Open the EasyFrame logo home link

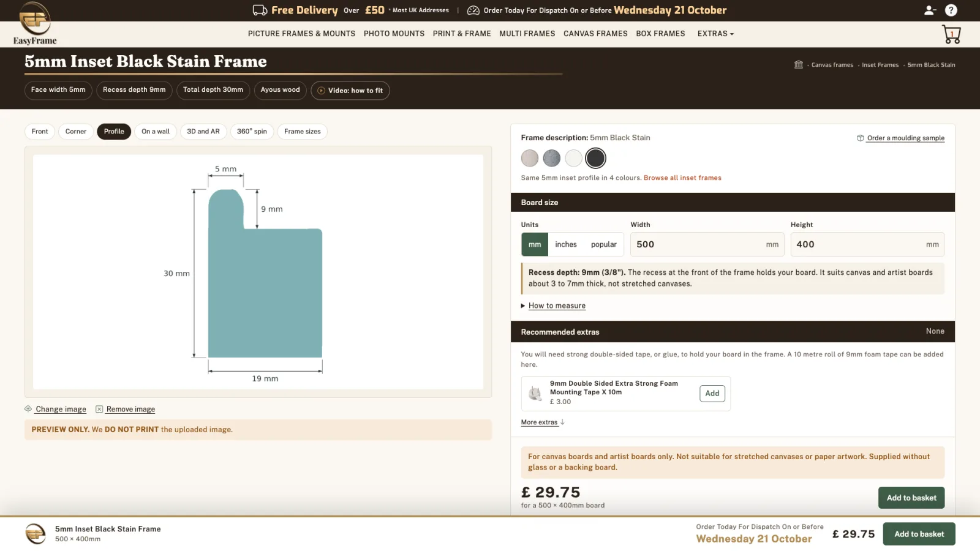tap(35, 23)
